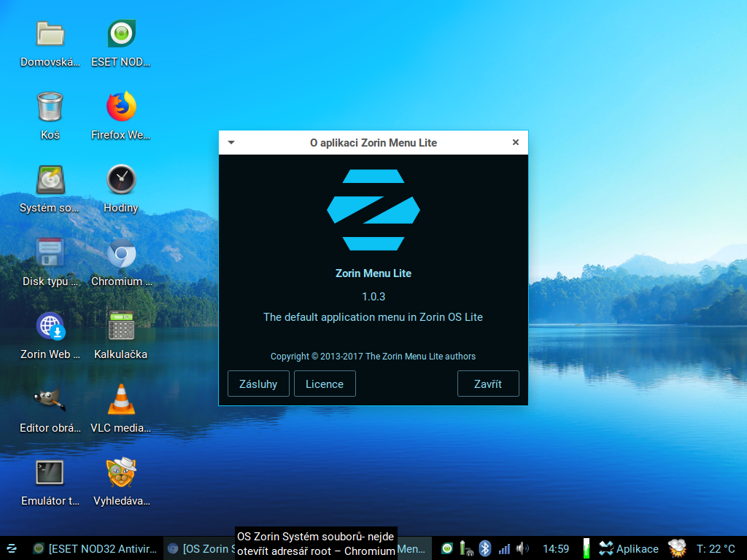This screenshot has width=747, height=560.
Task: Open Bluetooth tray icon
Action: (485, 548)
